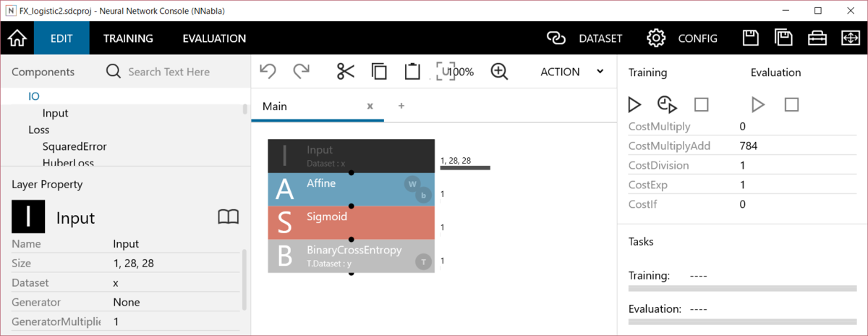The width and height of the screenshot is (868, 336).
Task: Select the Sigmoid layer node
Action: click(x=351, y=222)
